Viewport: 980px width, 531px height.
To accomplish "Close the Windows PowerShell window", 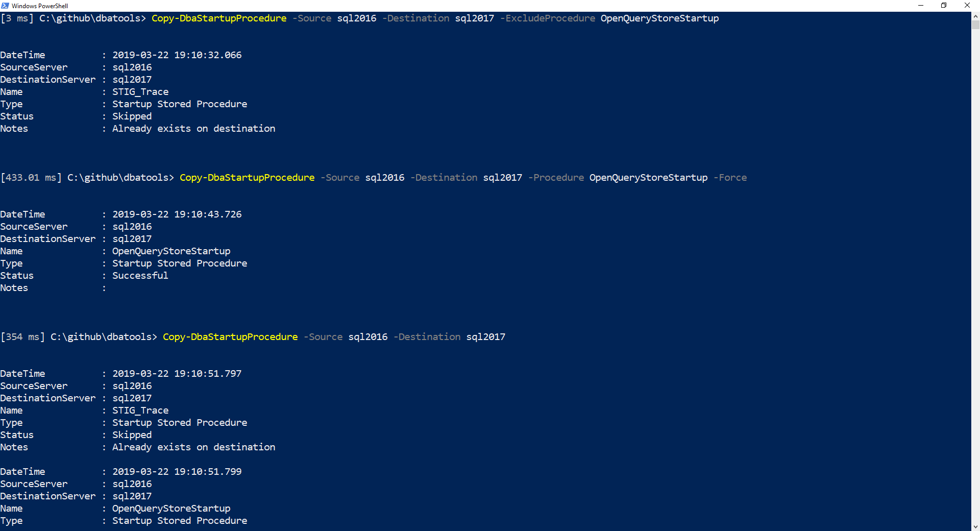I will (x=967, y=6).
